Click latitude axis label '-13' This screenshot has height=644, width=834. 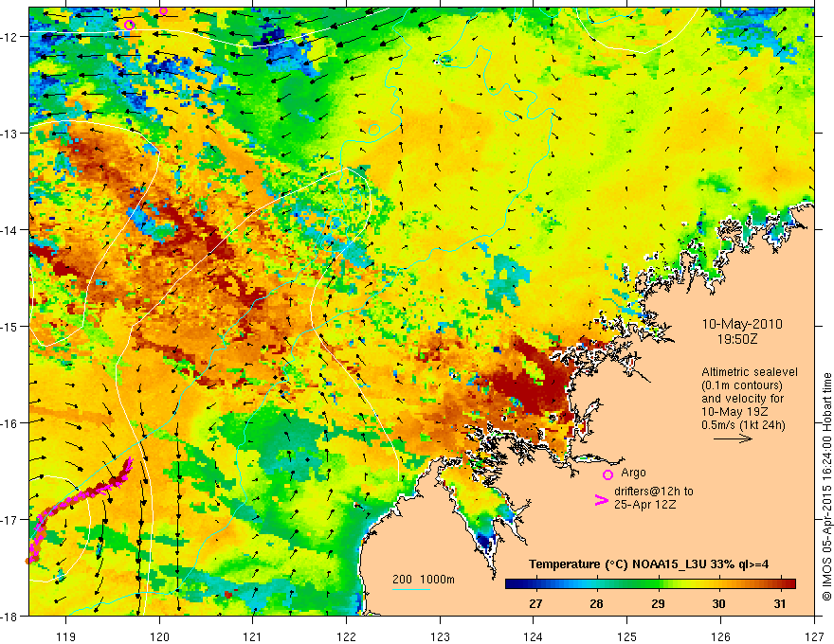coord(11,134)
